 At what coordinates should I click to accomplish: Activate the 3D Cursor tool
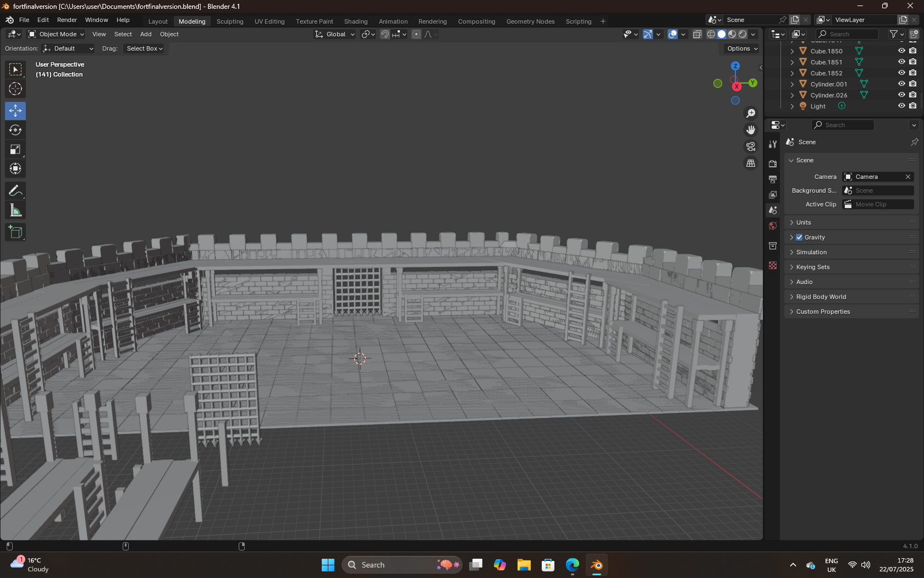15,89
